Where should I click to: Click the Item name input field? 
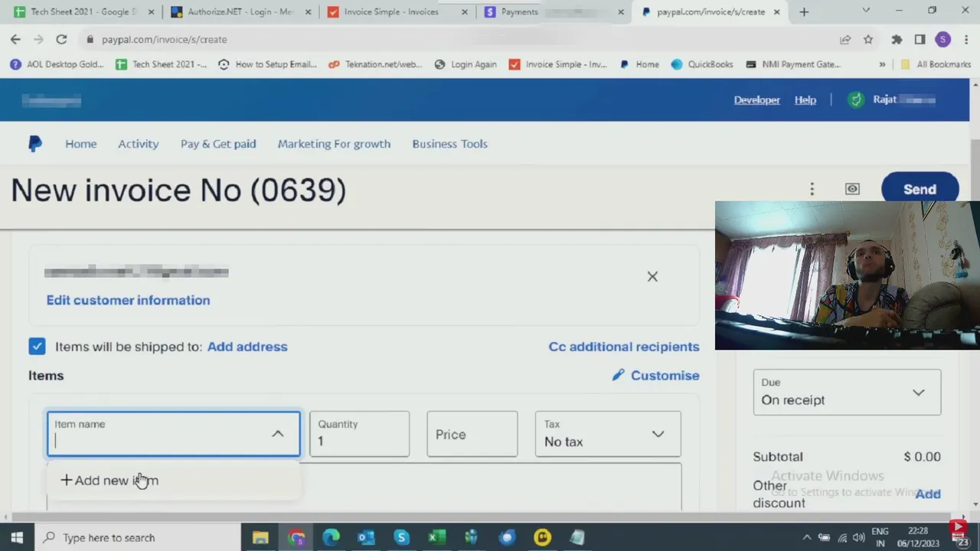pos(174,434)
